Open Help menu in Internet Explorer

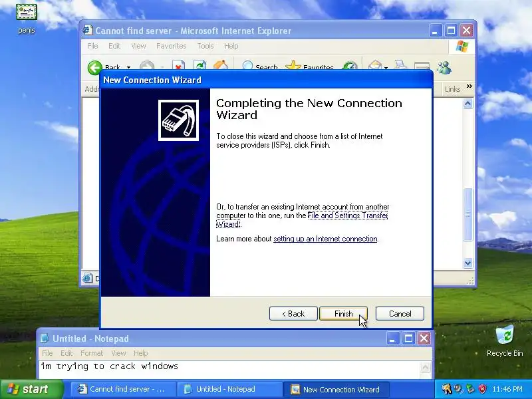click(x=231, y=46)
